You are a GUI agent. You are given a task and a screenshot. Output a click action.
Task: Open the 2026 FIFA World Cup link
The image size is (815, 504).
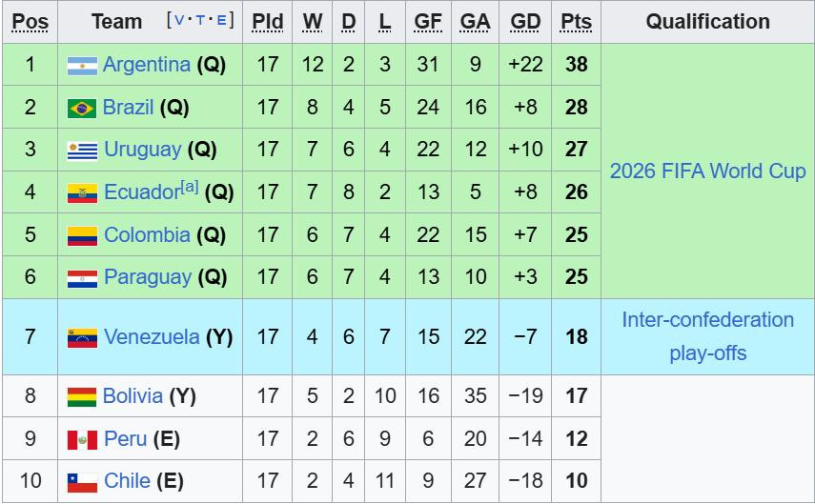tap(707, 171)
